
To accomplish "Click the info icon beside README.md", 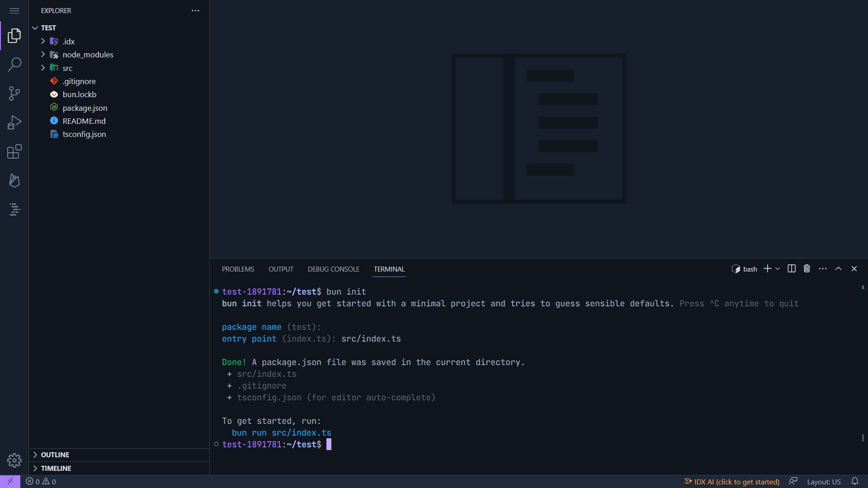I will point(54,121).
